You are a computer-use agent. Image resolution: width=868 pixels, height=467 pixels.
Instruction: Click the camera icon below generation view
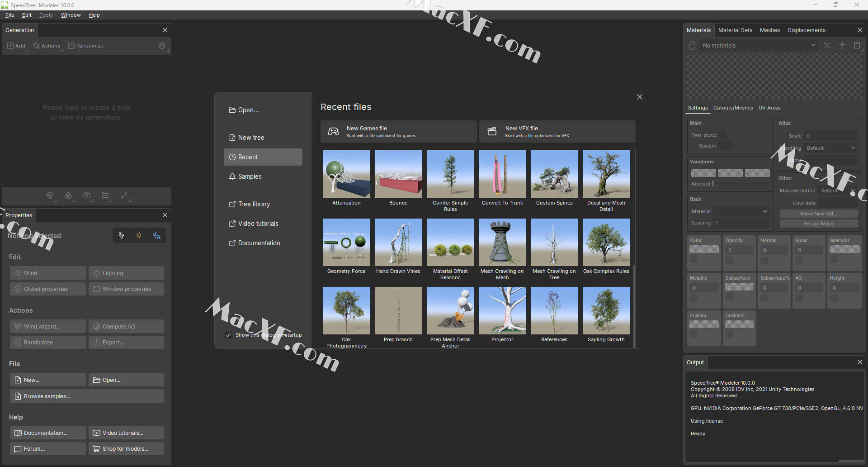click(x=87, y=195)
